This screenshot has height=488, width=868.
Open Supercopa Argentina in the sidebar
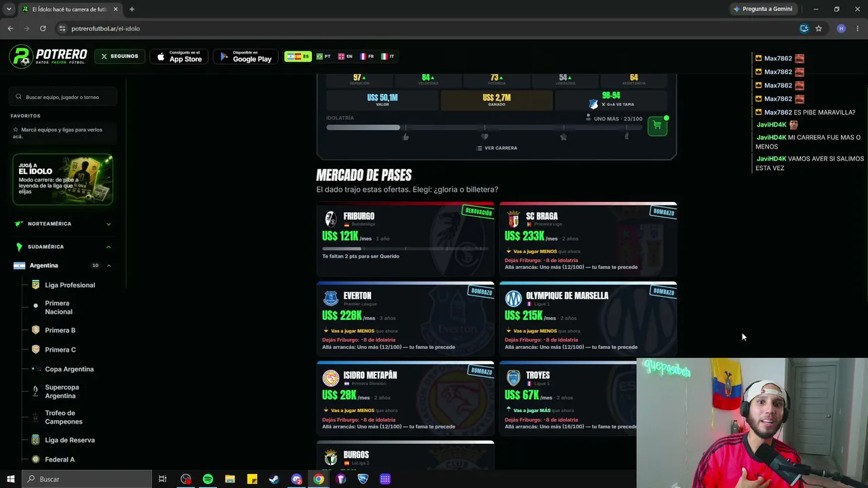pos(62,392)
